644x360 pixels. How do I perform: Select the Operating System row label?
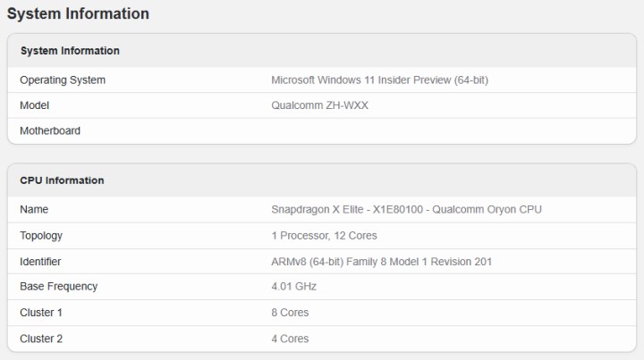[x=63, y=80]
